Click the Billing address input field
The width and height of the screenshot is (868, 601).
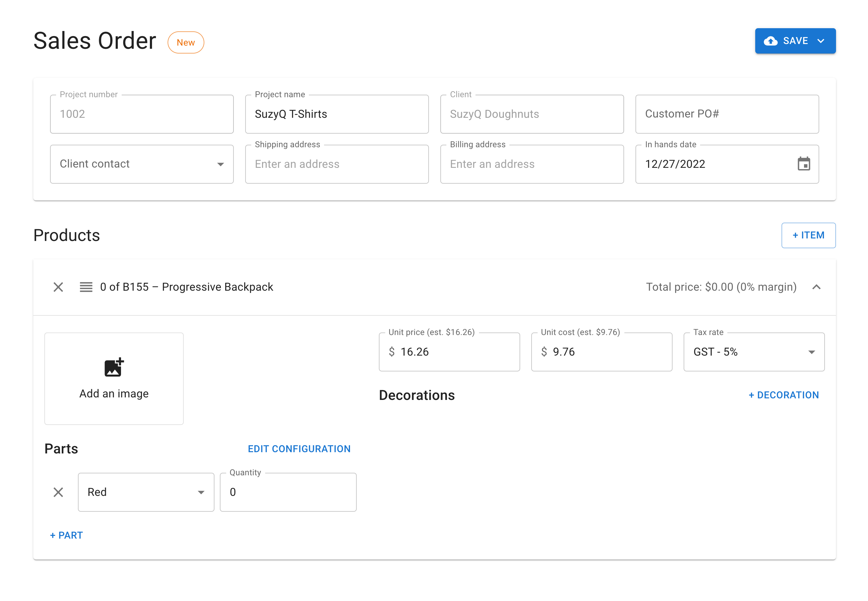(x=532, y=164)
